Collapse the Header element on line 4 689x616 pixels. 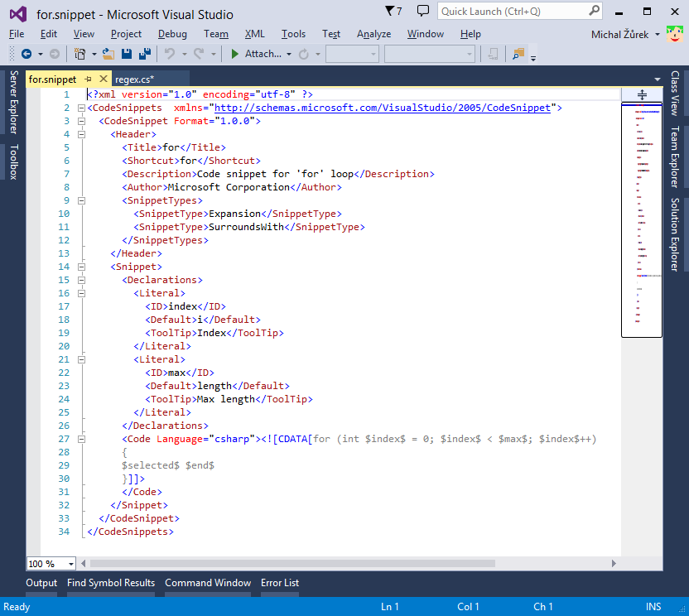pos(81,133)
